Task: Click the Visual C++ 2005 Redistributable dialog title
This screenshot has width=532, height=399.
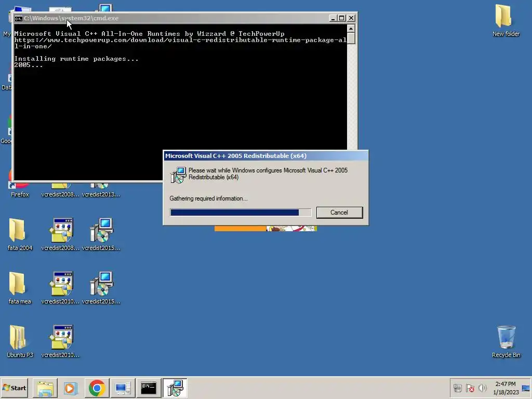Action: [236, 156]
